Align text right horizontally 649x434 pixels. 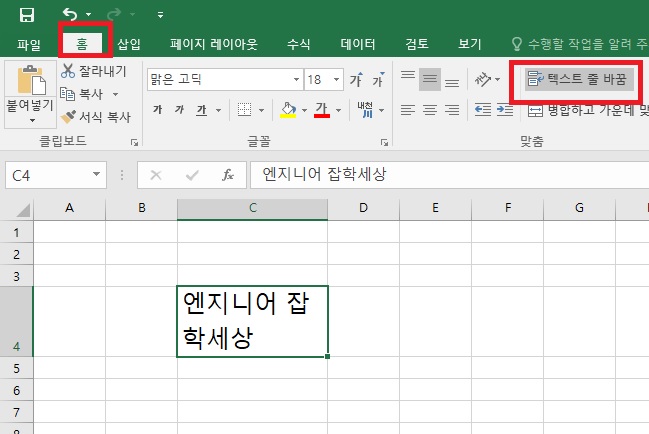click(x=452, y=110)
